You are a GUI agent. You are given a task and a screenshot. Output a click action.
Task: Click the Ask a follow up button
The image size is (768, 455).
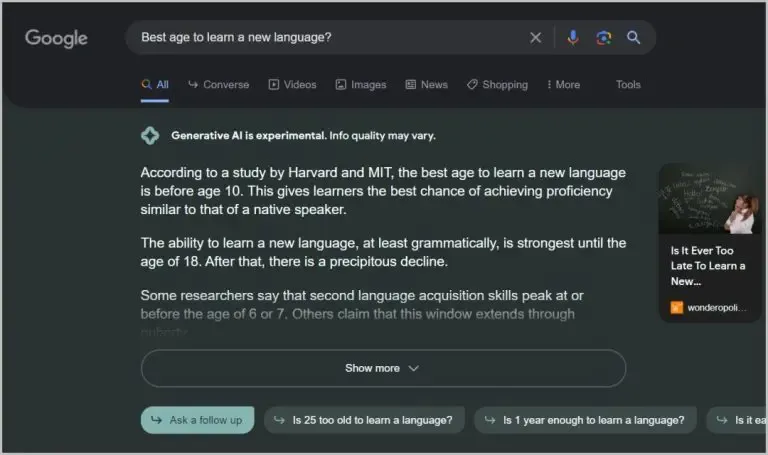pos(197,420)
